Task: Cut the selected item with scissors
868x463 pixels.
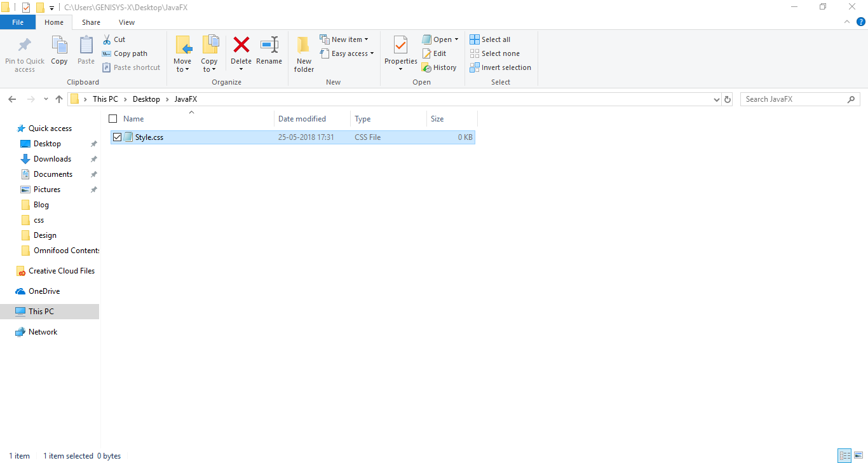Action: (x=114, y=39)
